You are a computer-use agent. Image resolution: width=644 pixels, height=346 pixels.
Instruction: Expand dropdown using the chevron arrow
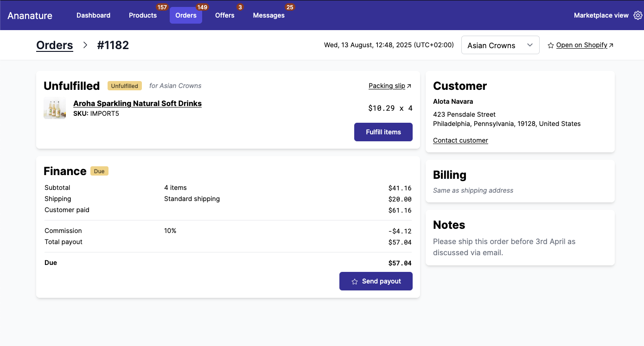click(x=530, y=45)
